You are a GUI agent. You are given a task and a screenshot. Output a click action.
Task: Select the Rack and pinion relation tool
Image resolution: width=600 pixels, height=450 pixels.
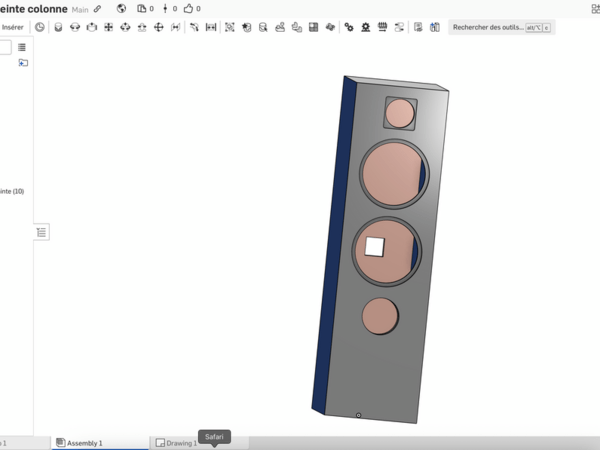coord(365,27)
